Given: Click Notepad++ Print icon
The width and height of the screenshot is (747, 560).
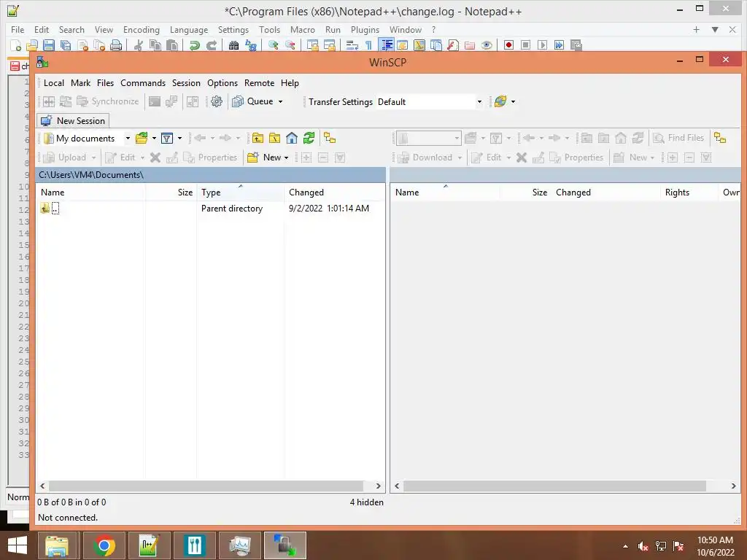Looking at the screenshot, I should [116, 45].
